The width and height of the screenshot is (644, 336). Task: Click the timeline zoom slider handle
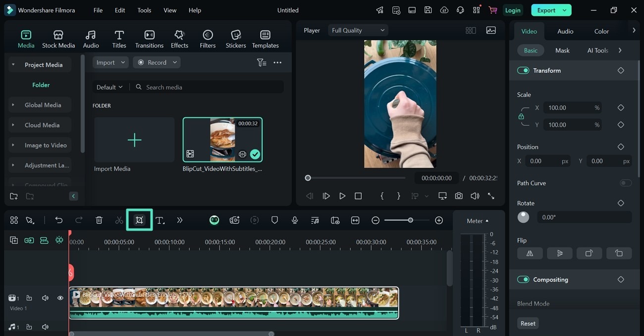[x=410, y=220]
